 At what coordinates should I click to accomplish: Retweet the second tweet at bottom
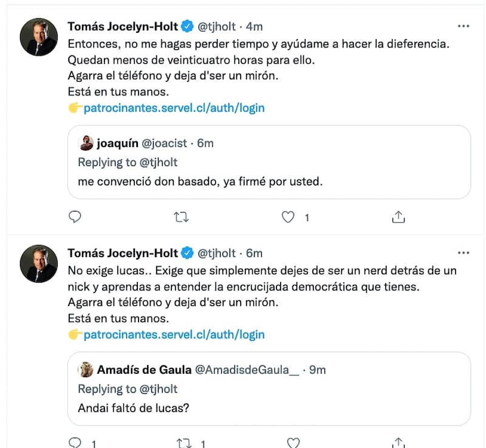182,443
